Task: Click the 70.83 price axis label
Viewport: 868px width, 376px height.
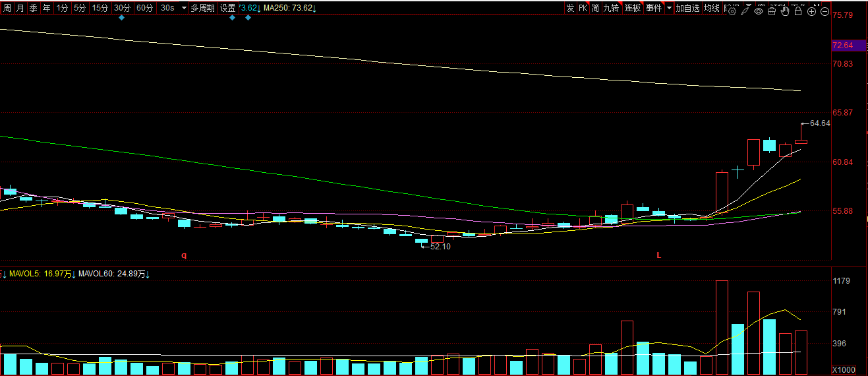Action: coord(843,64)
